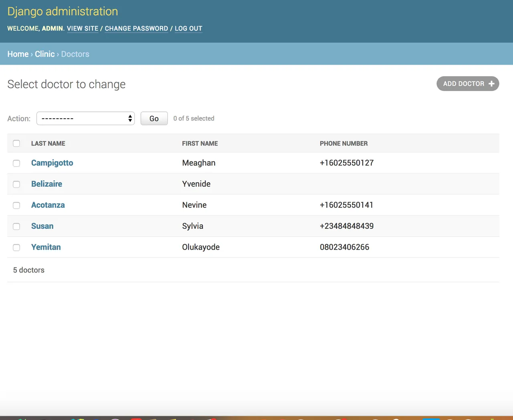This screenshot has width=513, height=420.
Task: Click the plus icon in Add Doctor
Action: coord(491,84)
